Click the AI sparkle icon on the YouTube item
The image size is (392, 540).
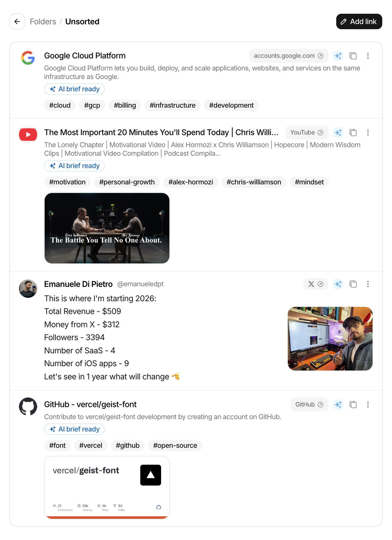click(338, 133)
